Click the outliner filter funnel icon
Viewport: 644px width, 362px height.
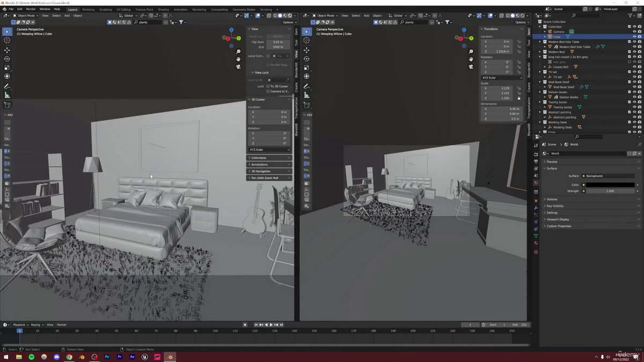(631, 16)
